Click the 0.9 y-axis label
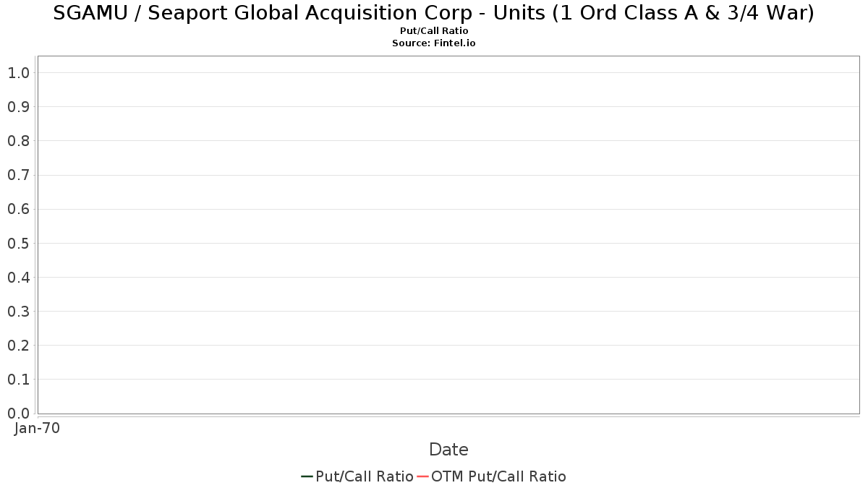Image resolution: width=868 pixels, height=488 pixels. pos(18,107)
